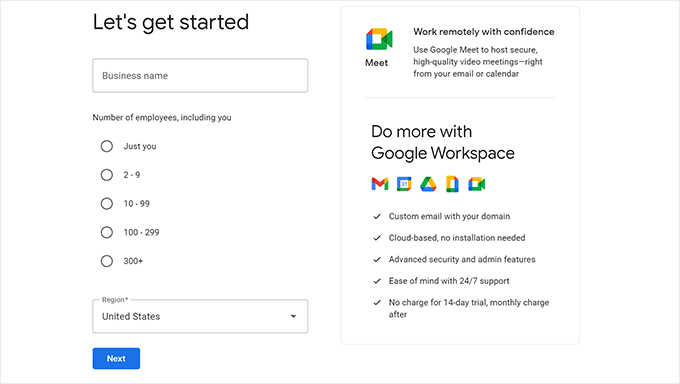Image resolution: width=680 pixels, height=384 pixels.
Task: Select the Just you radio button
Action: [107, 146]
